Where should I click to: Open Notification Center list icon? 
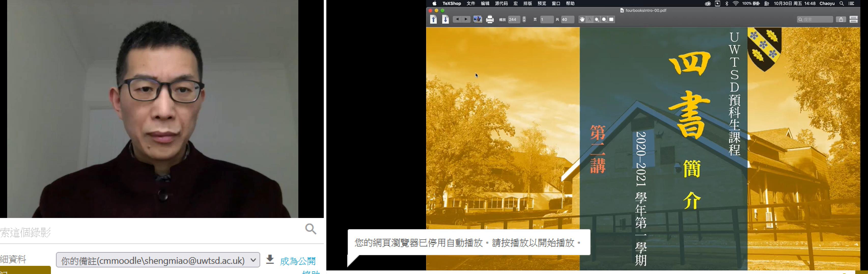coord(851,3)
